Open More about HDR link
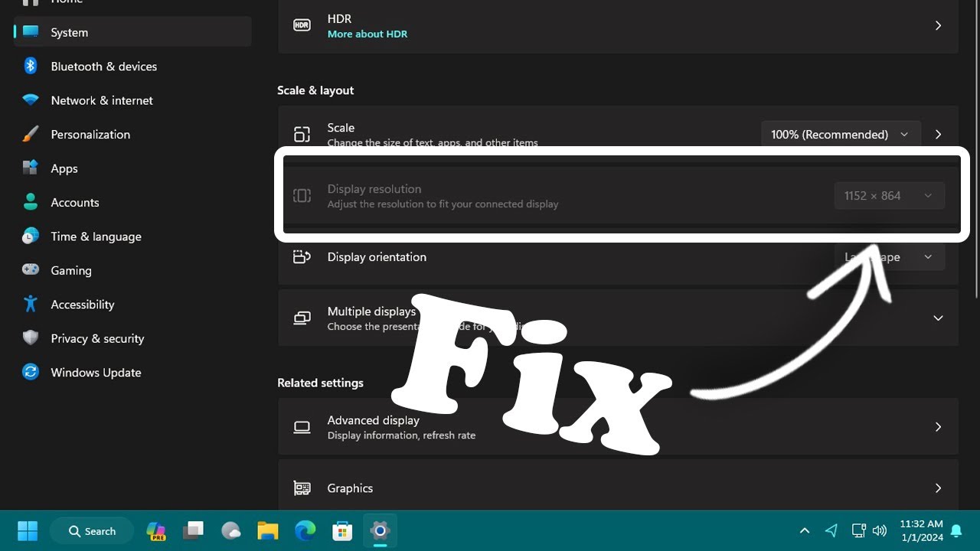 pos(367,34)
